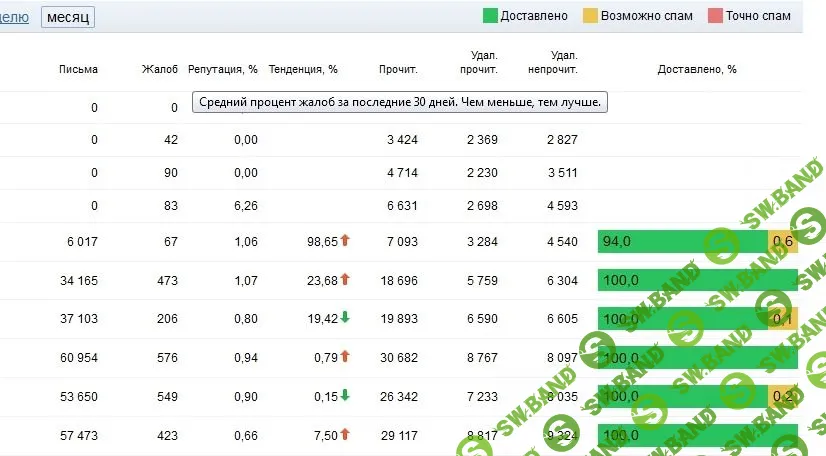Click the reputation value 1,07
Screen dimensions: 826x456
tap(246, 281)
